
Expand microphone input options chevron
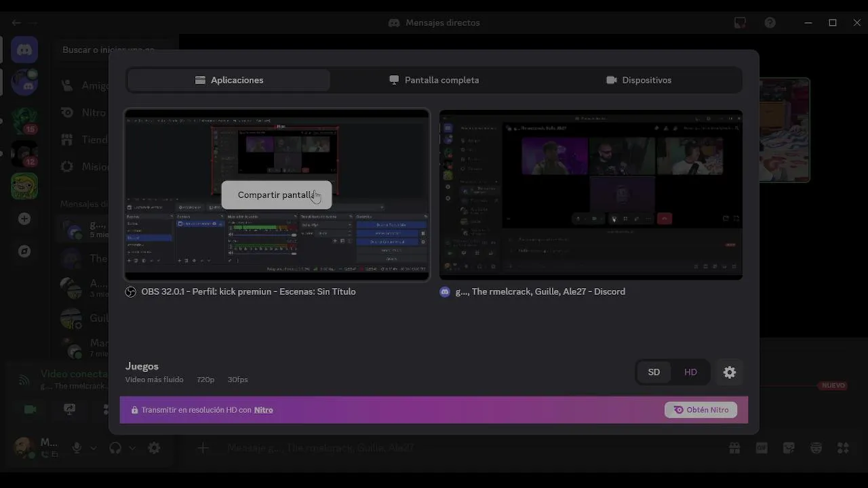(x=94, y=448)
